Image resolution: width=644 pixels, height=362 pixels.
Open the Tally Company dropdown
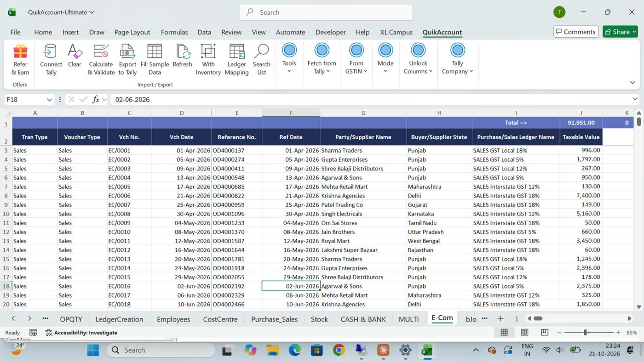[x=457, y=59]
